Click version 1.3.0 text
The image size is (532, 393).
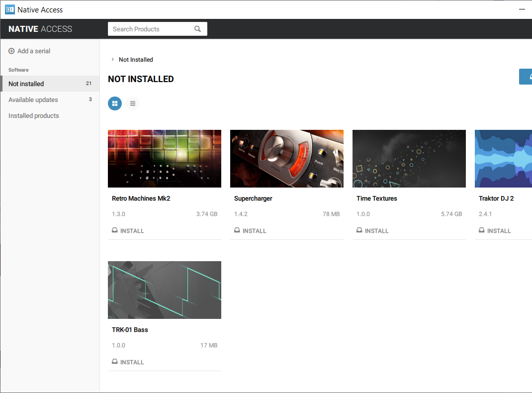pos(118,214)
